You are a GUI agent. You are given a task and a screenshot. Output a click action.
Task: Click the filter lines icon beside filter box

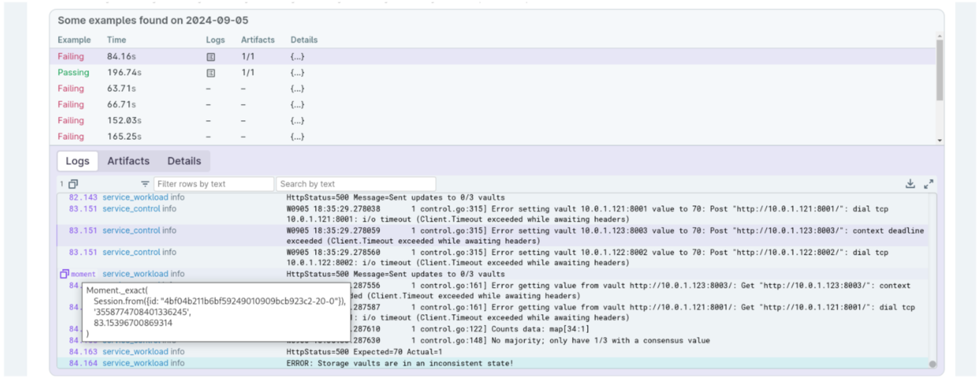coord(145,184)
